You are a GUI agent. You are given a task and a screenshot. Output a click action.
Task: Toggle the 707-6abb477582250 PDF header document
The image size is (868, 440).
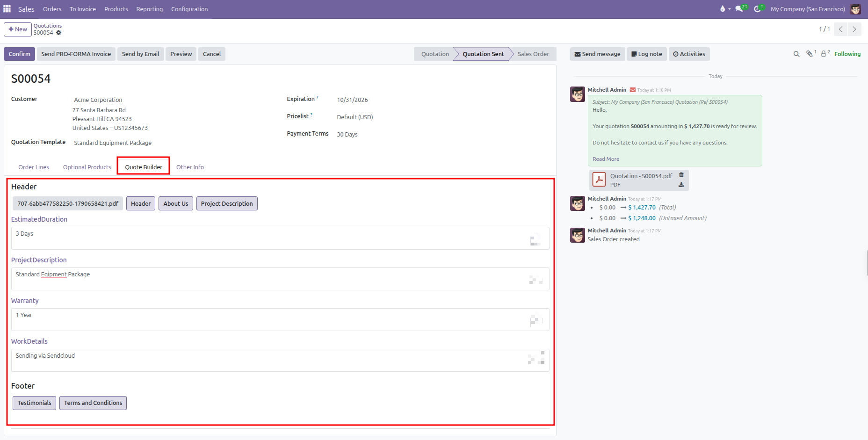(x=68, y=203)
